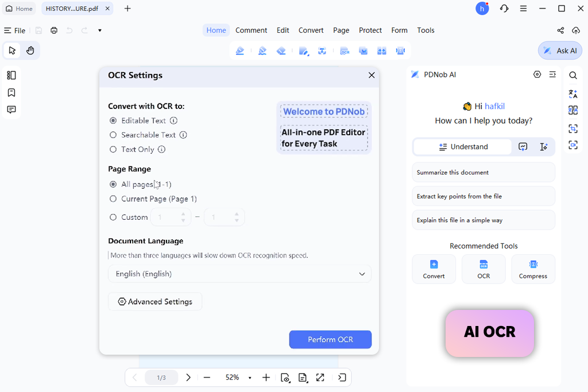The height and width of the screenshot is (392, 588).
Task: Open Advanced Settings
Action: click(x=155, y=302)
